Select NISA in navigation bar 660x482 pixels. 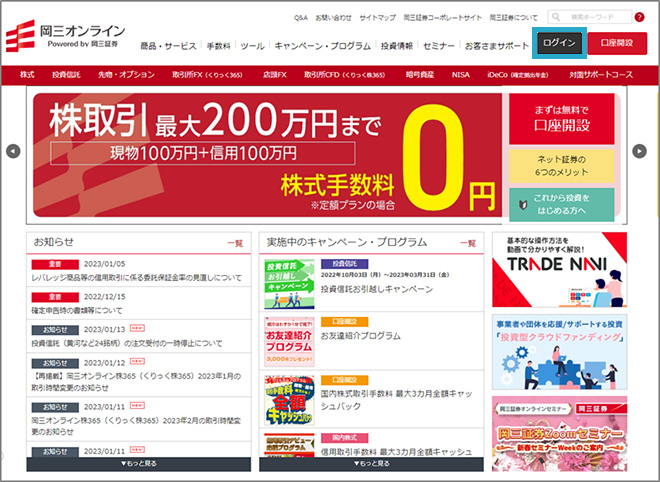460,75
